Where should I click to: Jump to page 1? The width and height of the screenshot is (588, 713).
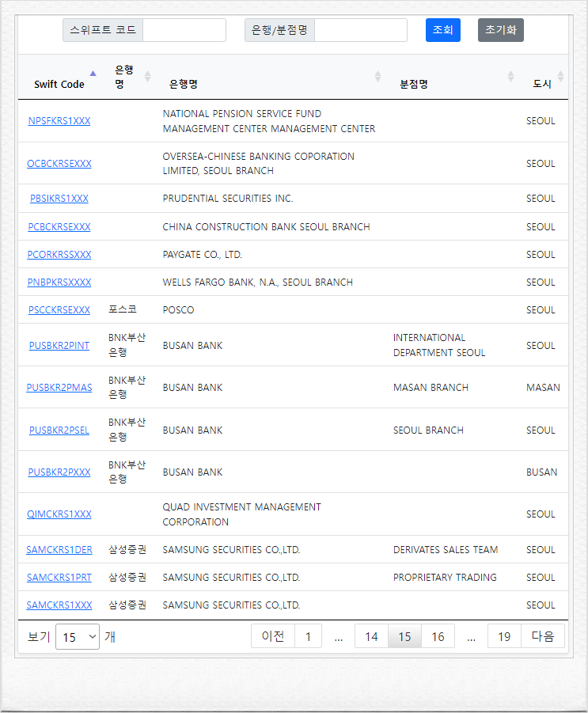click(308, 636)
